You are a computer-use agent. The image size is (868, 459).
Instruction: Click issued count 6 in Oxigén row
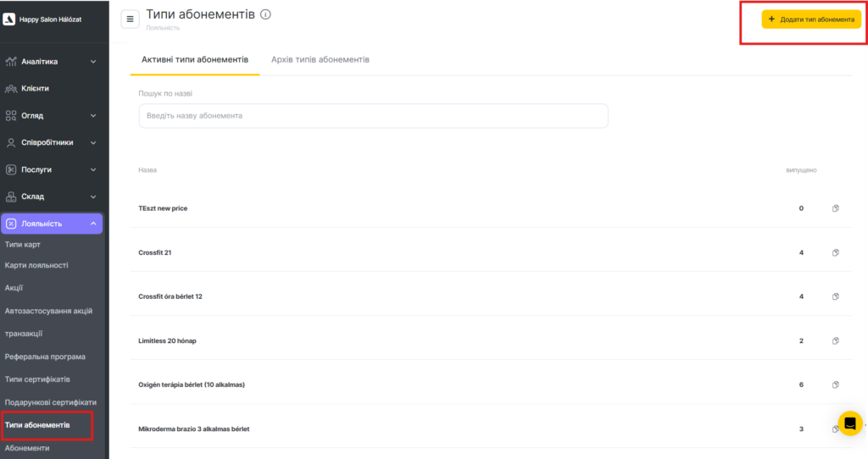[x=801, y=384]
